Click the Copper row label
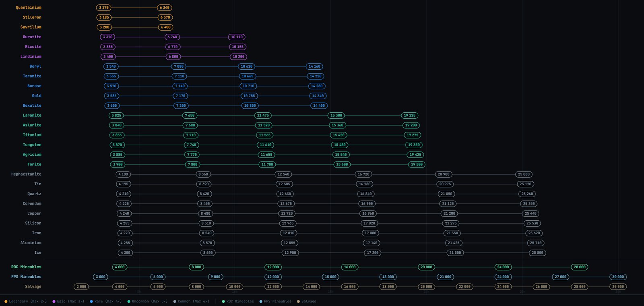This screenshot has height=306, width=644. point(34,213)
